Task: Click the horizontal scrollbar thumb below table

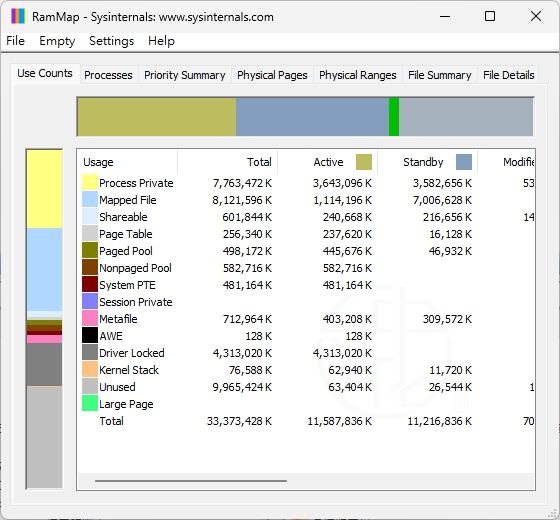Action: coord(191,481)
